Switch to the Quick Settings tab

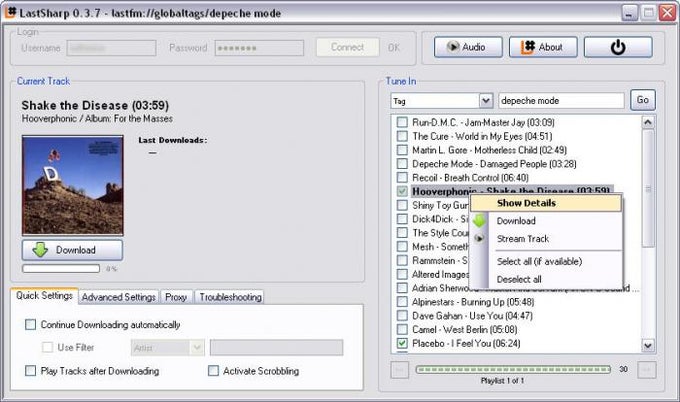click(x=44, y=295)
